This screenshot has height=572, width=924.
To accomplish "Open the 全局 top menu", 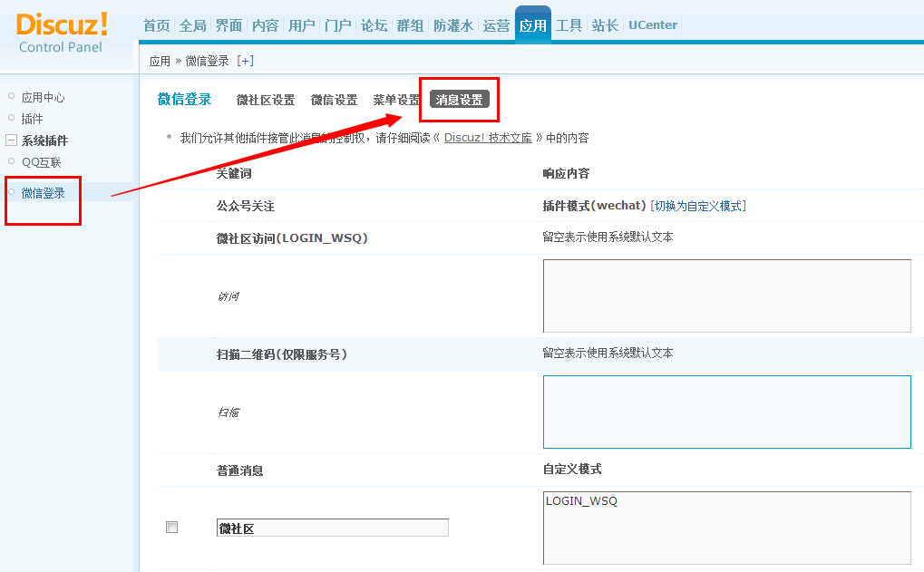I will click(193, 25).
